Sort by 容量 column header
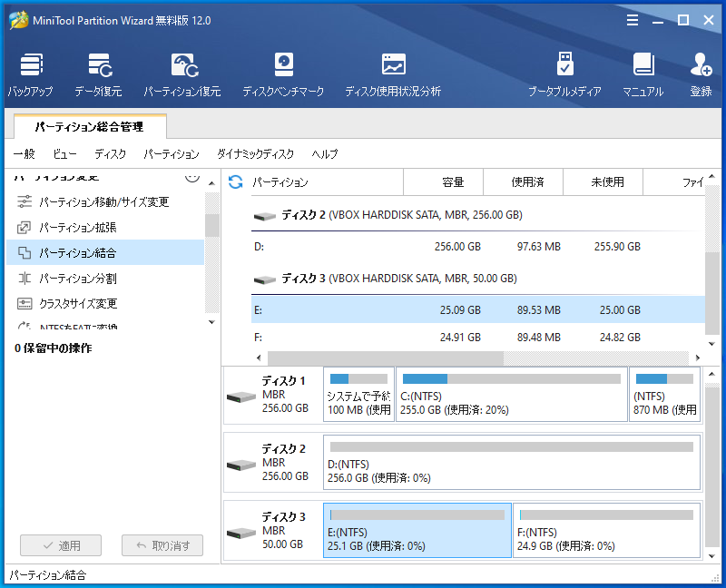This screenshot has height=588, width=726. 444,182
